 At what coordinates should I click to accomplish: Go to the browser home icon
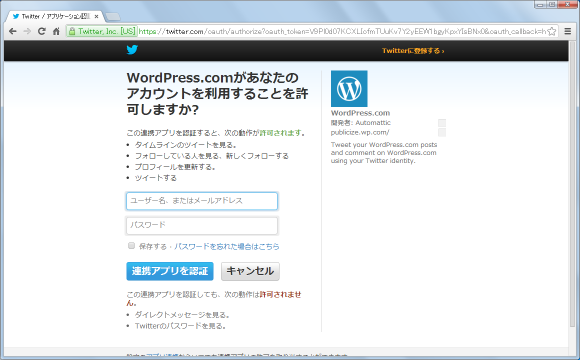tap(56, 31)
